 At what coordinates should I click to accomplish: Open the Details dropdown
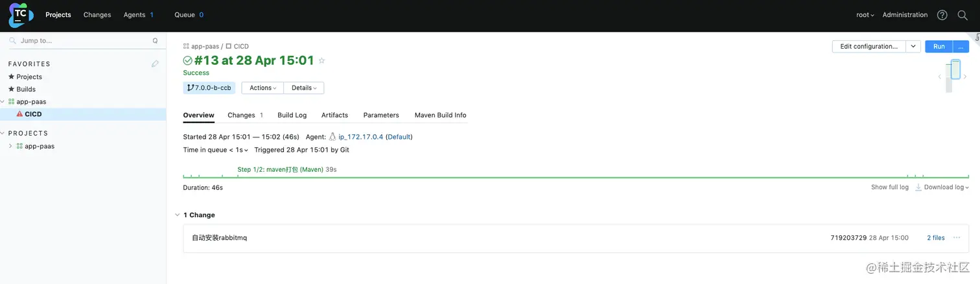304,88
